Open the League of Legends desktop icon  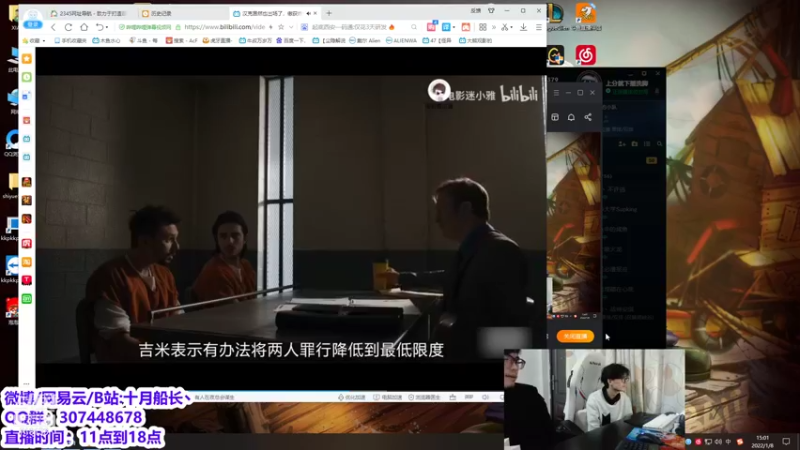556,15
